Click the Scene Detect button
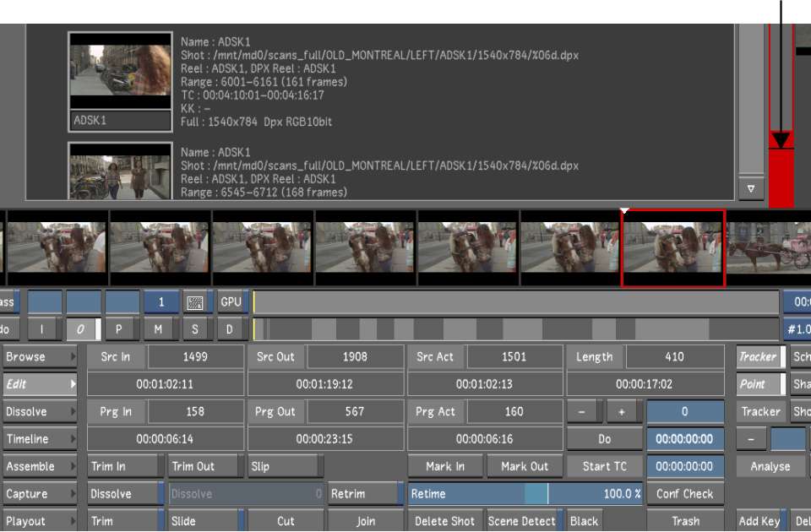 tap(525, 521)
